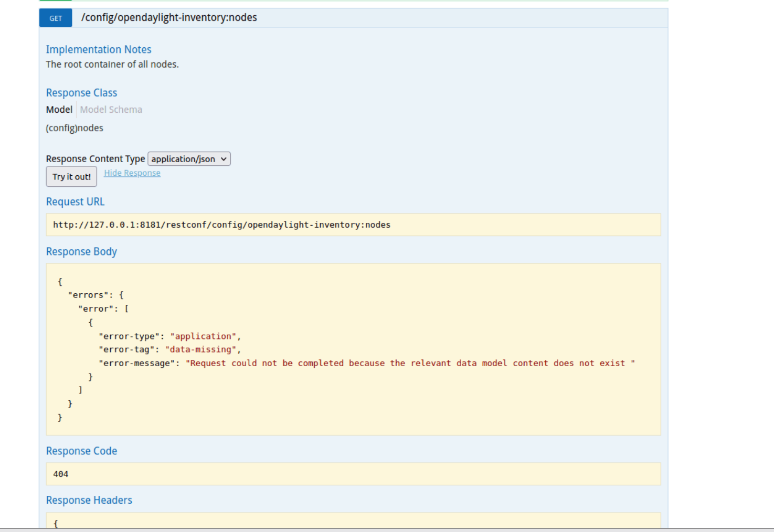Click inside the Request URL box
Viewport: 774px width, 532px height.
click(x=353, y=225)
